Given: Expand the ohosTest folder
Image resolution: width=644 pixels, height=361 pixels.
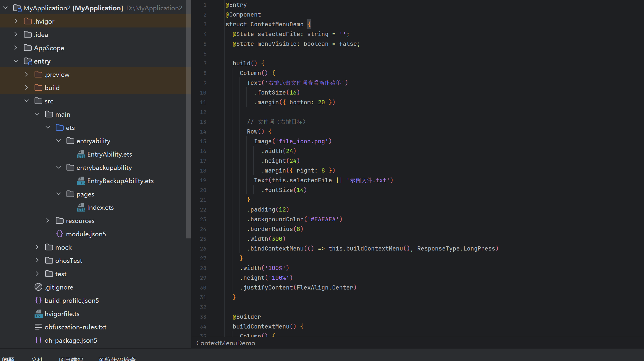Looking at the screenshot, I should click(x=37, y=261).
